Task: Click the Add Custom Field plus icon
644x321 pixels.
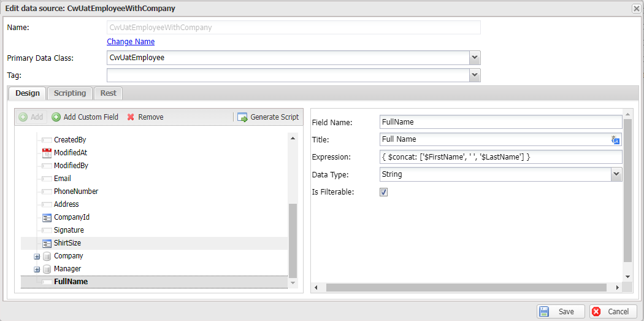Action: click(x=56, y=117)
